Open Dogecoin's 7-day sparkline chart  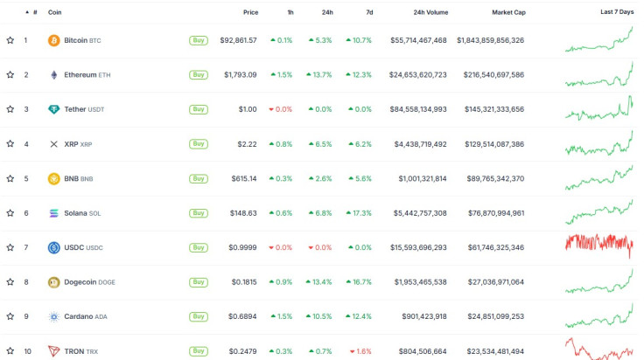pos(599,280)
